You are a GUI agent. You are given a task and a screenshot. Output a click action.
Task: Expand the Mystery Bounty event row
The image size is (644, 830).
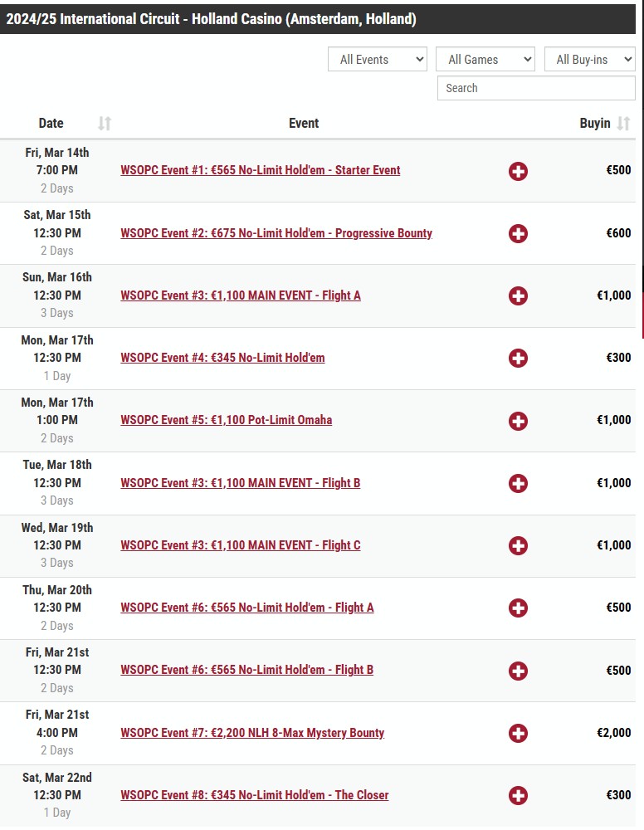518,733
